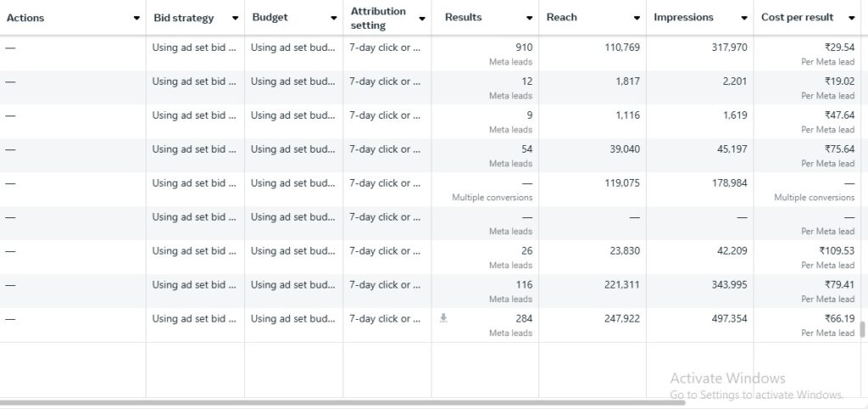Image resolution: width=868 pixels, height=409 pixels.
Task: Expand the Bid strategy column menu arrow
Action: click(x=235, y=18)
